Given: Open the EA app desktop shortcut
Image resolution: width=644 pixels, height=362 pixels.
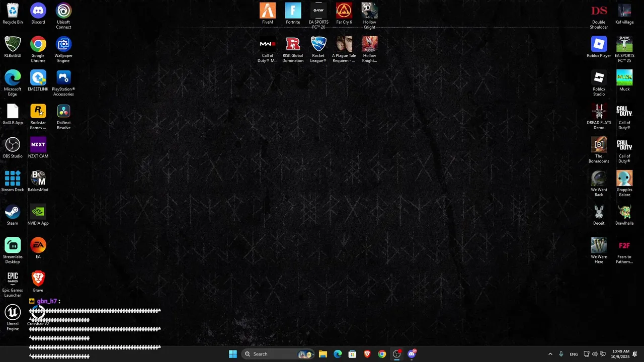Looking at the screenshot, I should (x=38, y=248).
